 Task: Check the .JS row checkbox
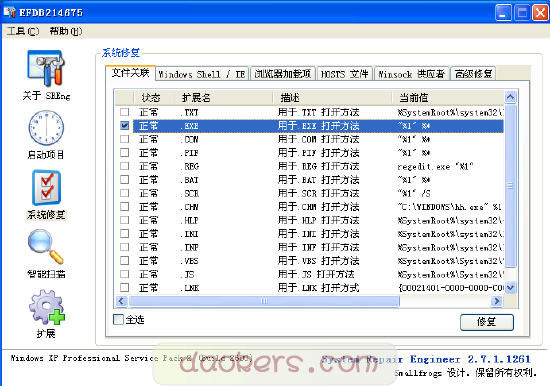(125, 274)
